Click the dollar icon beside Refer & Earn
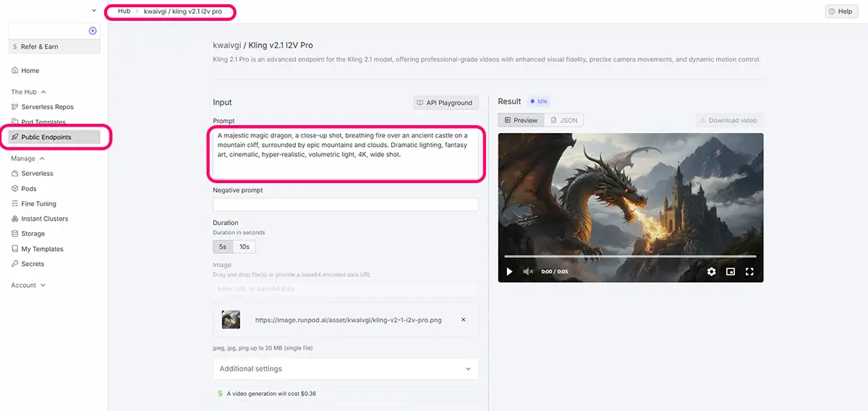868x411 pixels. tap(15, 46)
